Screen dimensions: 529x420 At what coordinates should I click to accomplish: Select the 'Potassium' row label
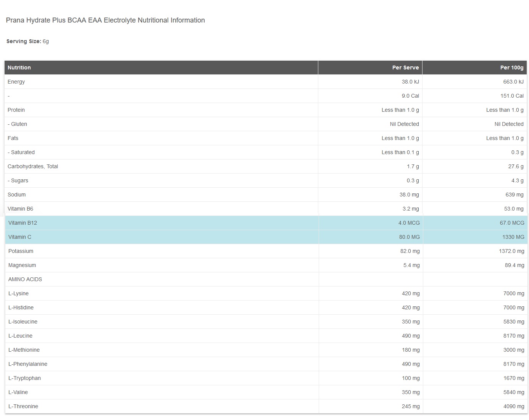point(21,251)
